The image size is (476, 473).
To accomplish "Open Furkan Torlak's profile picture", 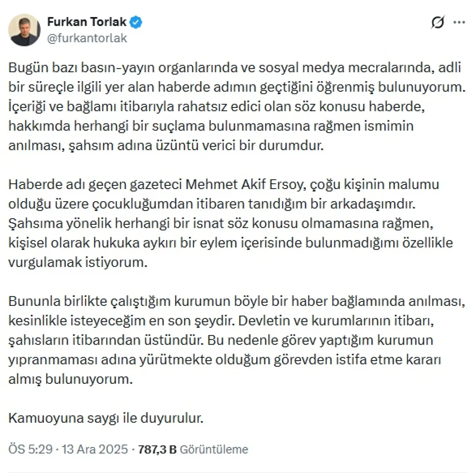I will 24,30.
